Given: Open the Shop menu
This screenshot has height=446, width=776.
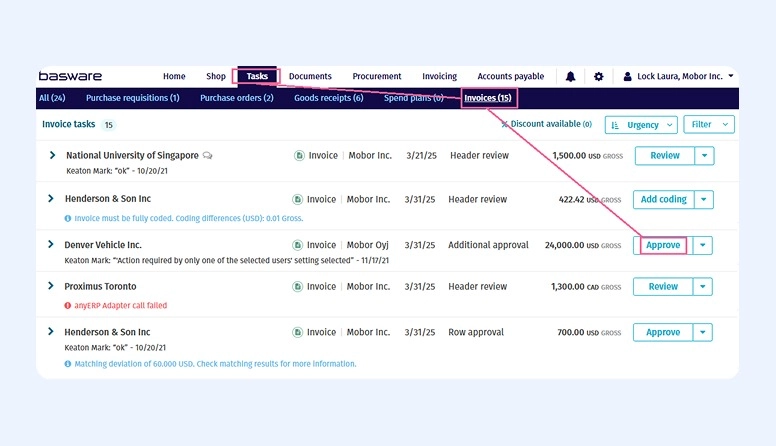Looking at the screenshot, I should (216, 76).
